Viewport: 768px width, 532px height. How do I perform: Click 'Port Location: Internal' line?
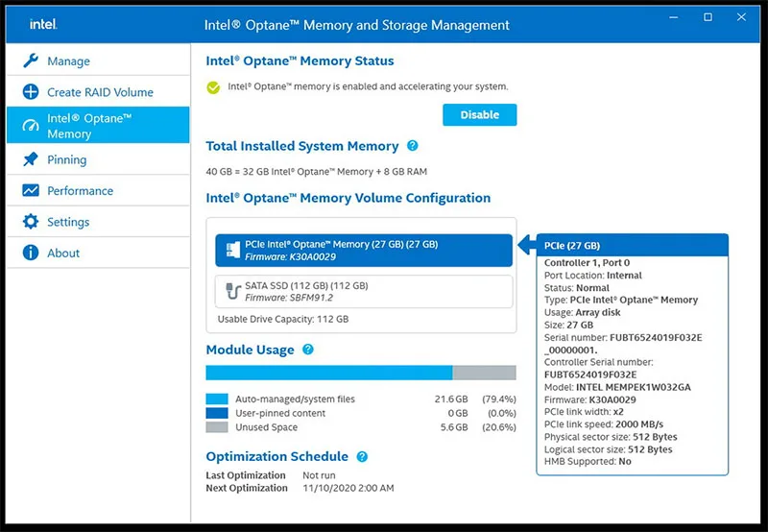point(592,276)
